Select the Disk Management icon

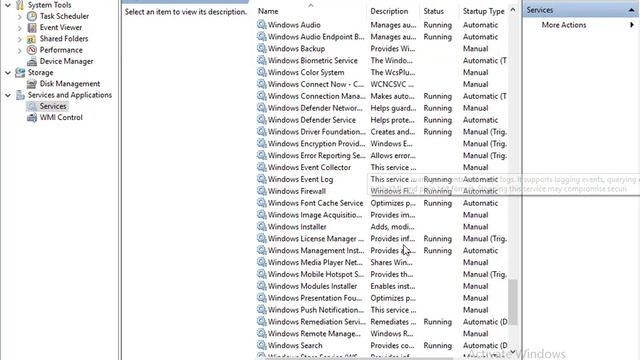[32, 84]
